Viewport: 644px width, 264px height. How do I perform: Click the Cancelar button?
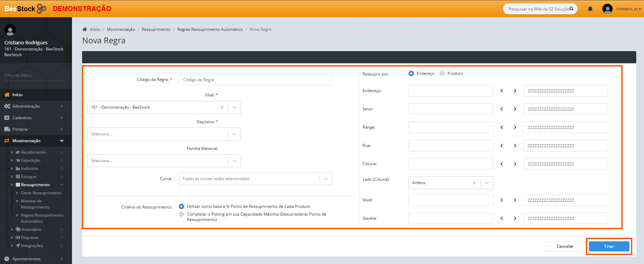coord(565,246)
